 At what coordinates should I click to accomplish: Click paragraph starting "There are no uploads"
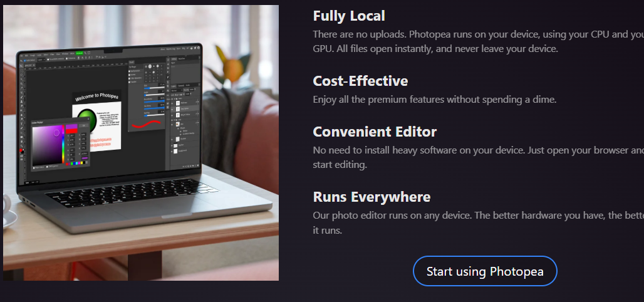(479, 41)
